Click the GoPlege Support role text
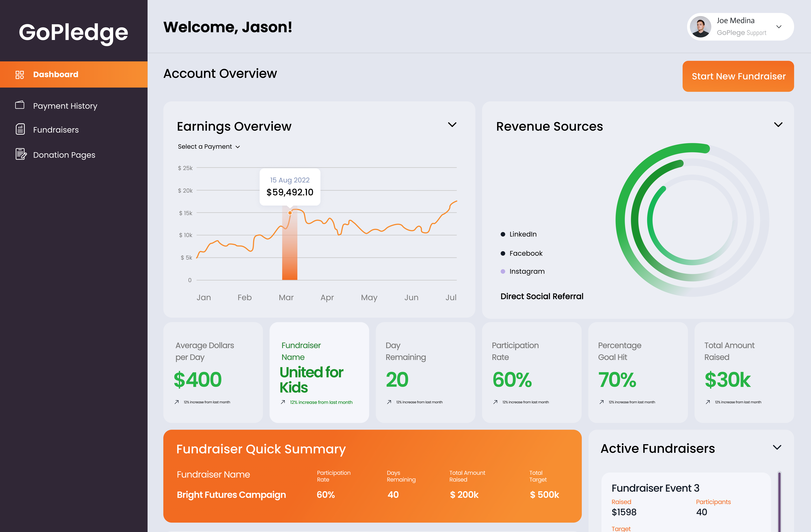This screenshot has width=811, height=532. tap(742, 33)
